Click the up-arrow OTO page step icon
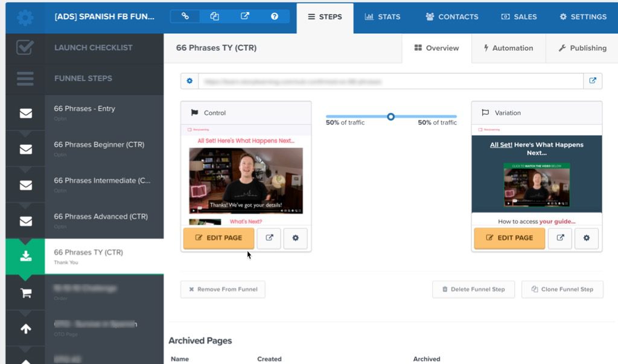 [x=26, y=329]
